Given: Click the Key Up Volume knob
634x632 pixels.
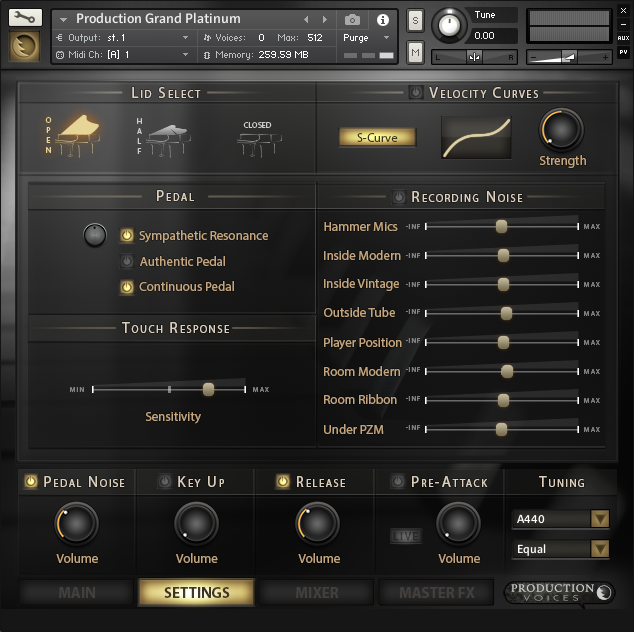Looking at the screenshot, I should click(x=197, y=524).
